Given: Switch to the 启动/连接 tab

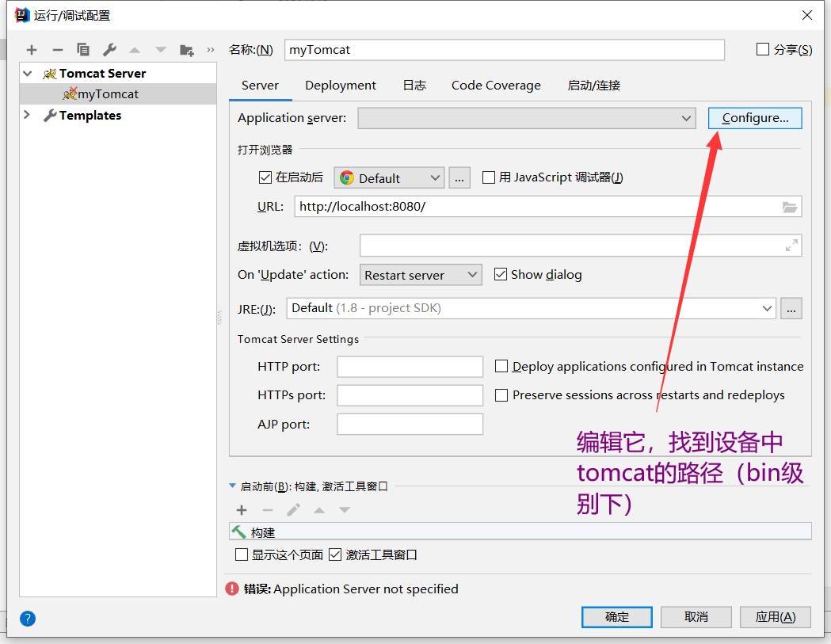Looking at the screenshot, I should (593, 86).
